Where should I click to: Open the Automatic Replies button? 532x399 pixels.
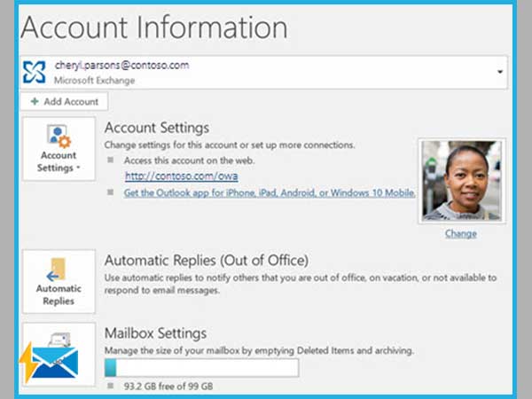[59, 281]
